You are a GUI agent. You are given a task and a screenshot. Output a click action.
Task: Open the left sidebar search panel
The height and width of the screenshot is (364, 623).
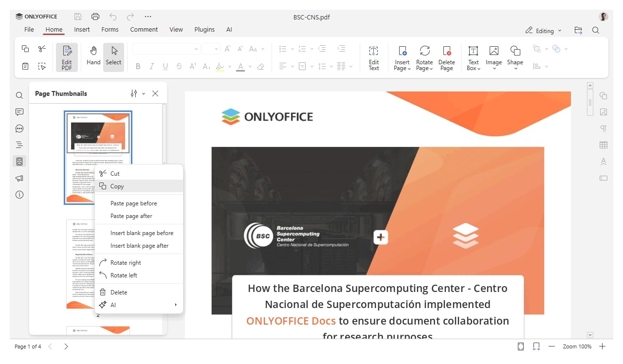click(19, 95)
